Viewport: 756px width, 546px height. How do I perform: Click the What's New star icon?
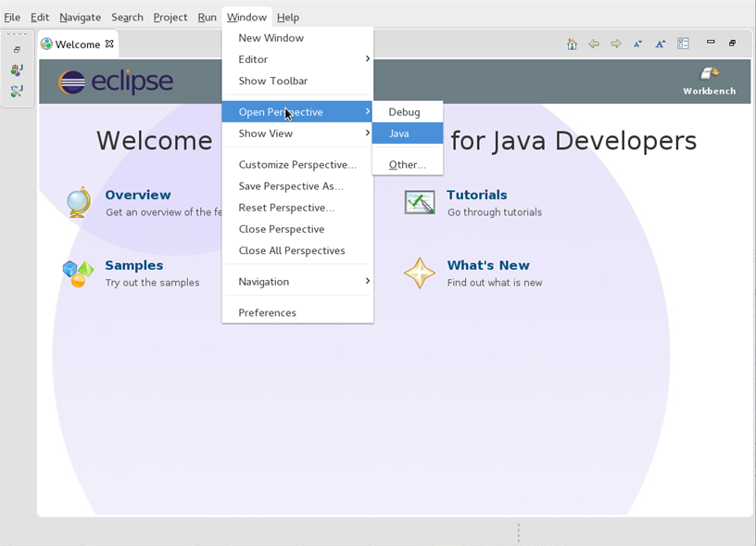pyautogui.click(x=420, y=273)
